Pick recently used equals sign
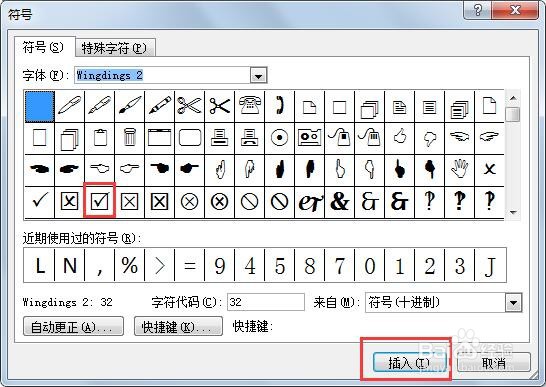Image resolution: width=546 pixels, height=387 pixels. (x=189, y=265)
